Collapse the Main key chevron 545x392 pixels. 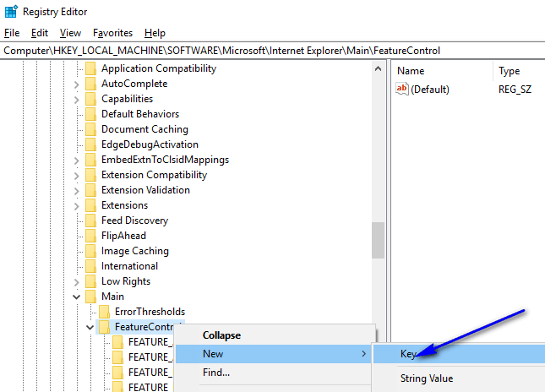click(x=76, y=297)
